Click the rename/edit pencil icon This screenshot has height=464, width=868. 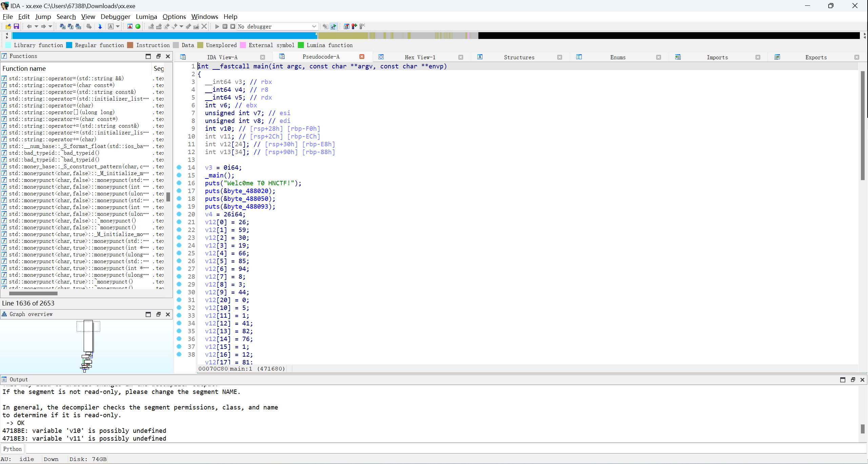tap(196, 26)
